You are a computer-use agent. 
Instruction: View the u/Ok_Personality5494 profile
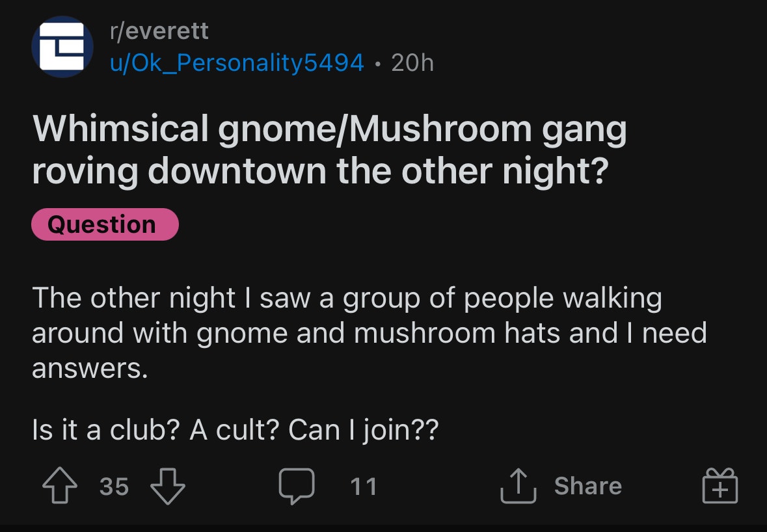237,62
